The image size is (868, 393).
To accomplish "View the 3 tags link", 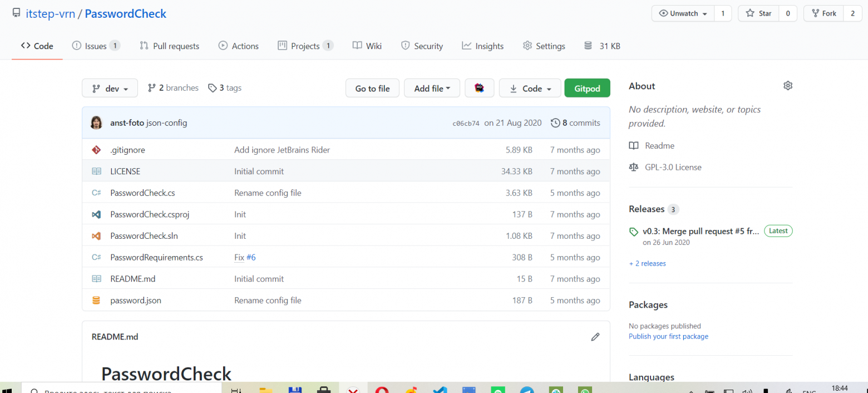I will (x=225, y=88).
